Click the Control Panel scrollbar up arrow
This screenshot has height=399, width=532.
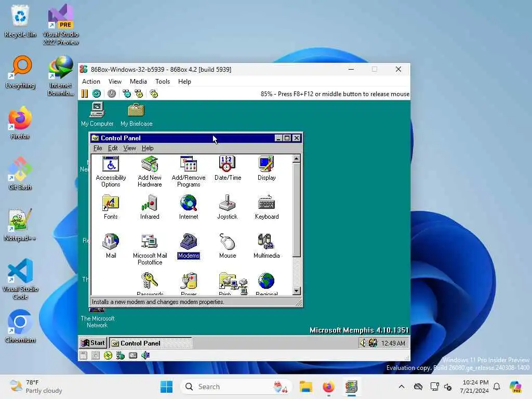point(296,159)
